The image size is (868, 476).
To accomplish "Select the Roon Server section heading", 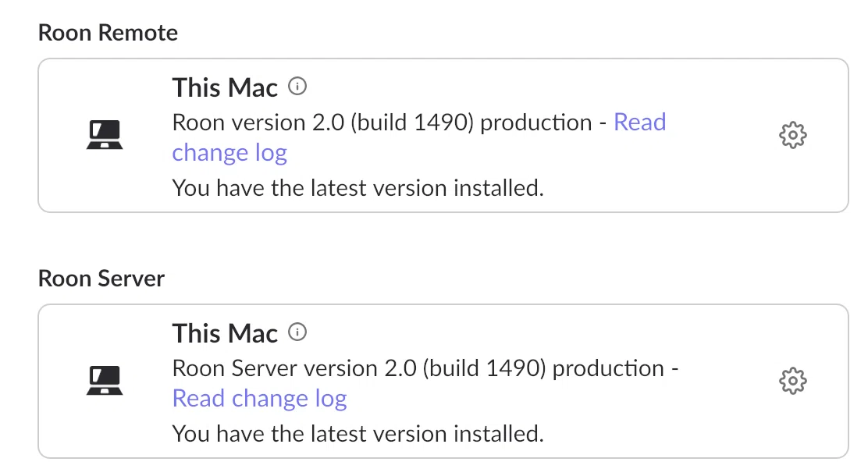I will pos(101,279).
